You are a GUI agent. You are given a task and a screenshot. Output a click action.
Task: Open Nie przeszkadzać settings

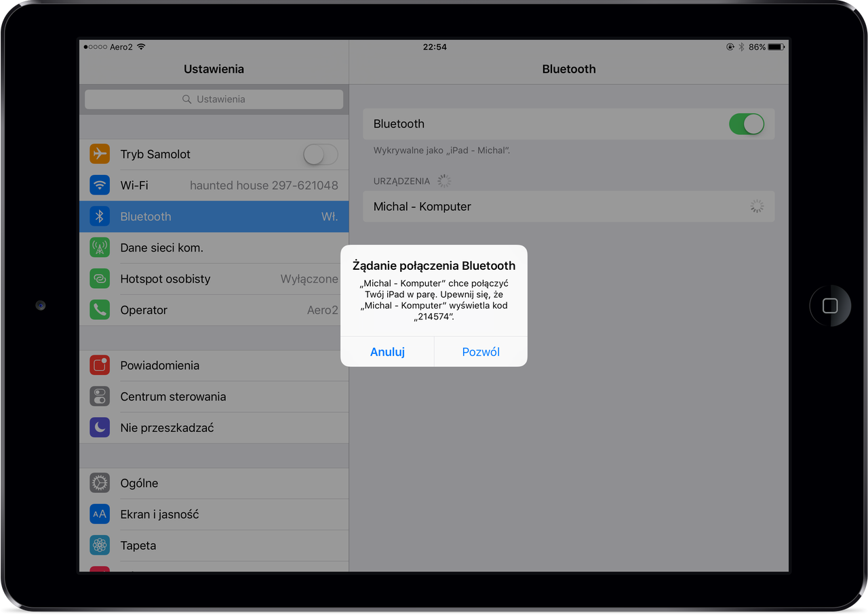[214, 428]
